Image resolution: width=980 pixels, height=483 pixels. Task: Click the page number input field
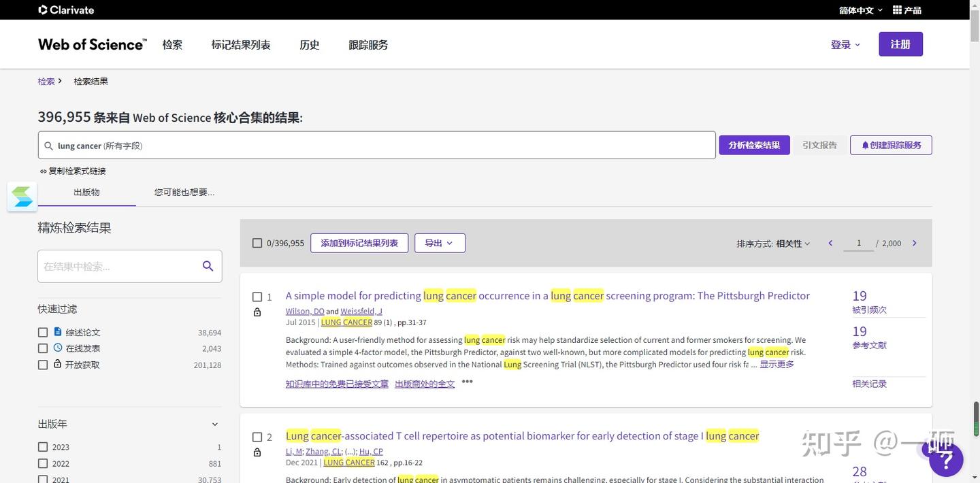(858, 243)
